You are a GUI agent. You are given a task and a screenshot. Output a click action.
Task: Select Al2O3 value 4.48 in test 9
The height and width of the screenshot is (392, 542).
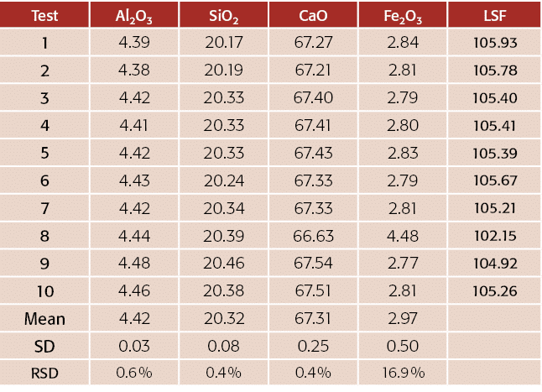[134, 264]
